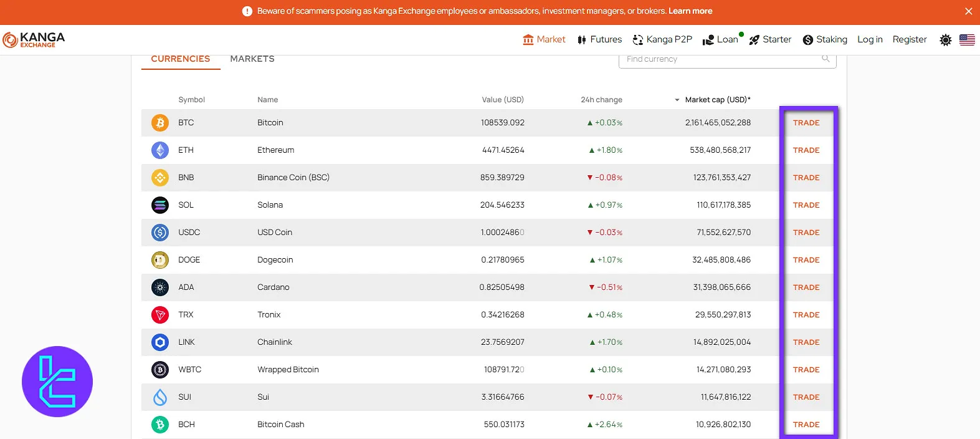Click the Value (USD) column header
980x439 pixels.
coord(503,100)
